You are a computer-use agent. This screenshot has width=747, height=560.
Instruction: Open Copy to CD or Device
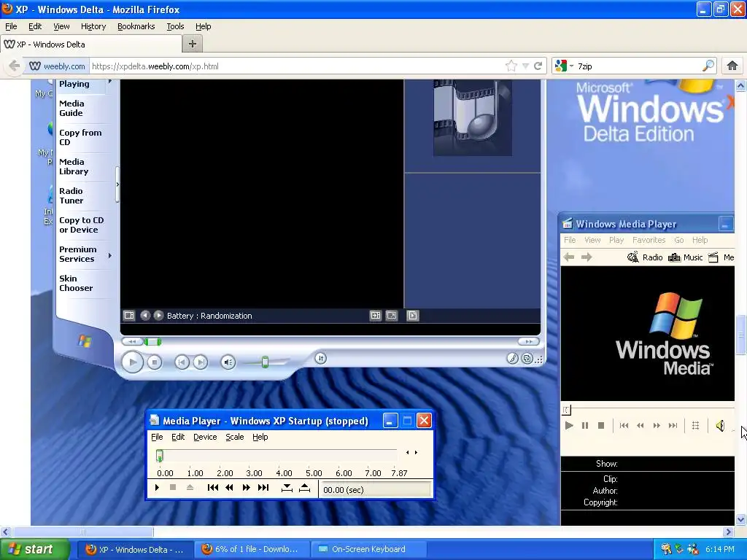point(82,225)
